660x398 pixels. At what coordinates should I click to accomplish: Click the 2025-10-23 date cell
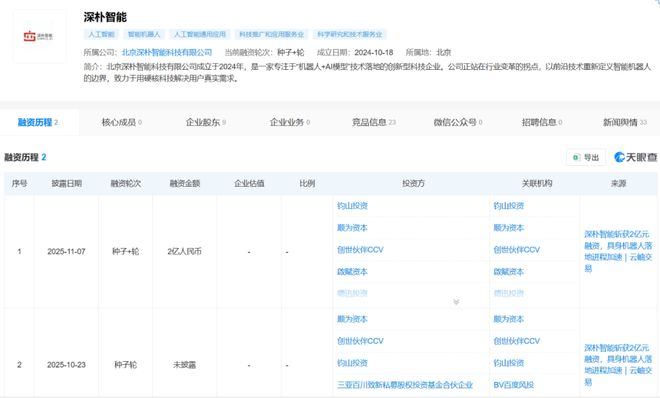[x=66, y=365]
